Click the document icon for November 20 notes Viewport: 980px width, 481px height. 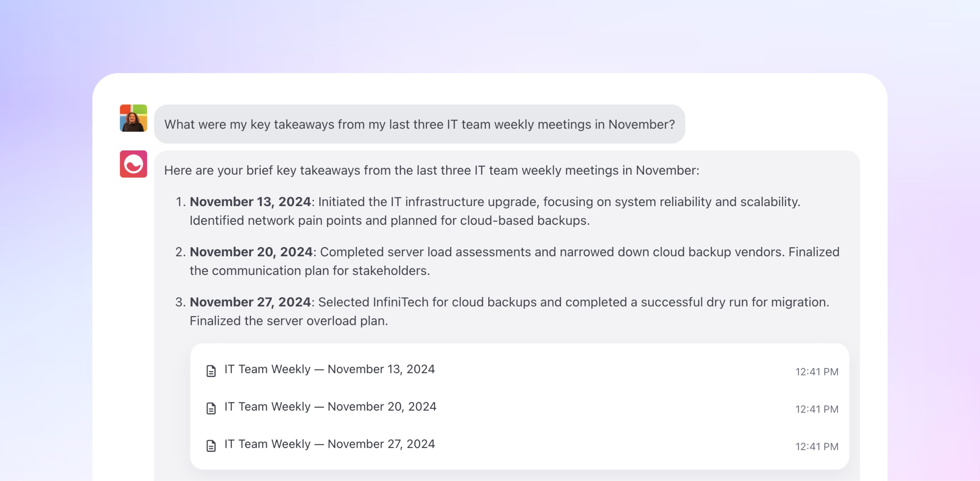point(211,408)
